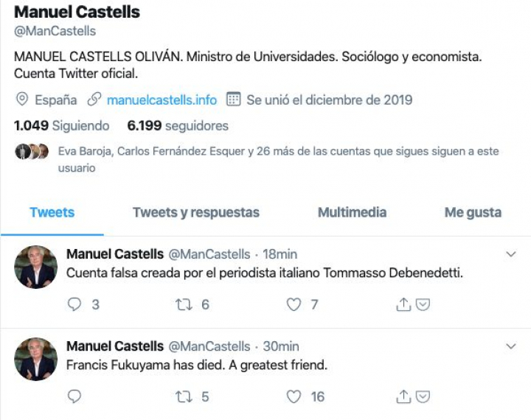This screenshot has width=531, height=420.
Task: Share the Francis Fukuyama tweet
Action: click(x=403, y=396)
